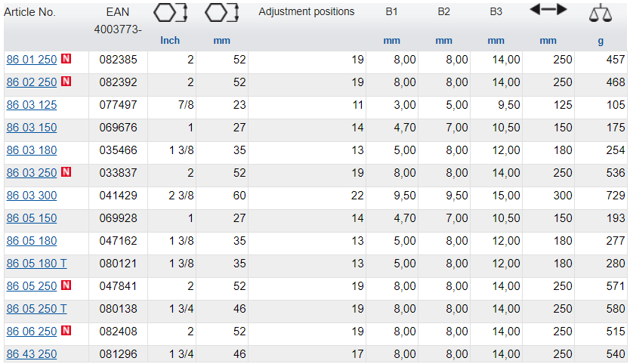The height and width of the screenshot is (364, 630).
Task: View article 86 43 250
Action: [x=31, y=354]
